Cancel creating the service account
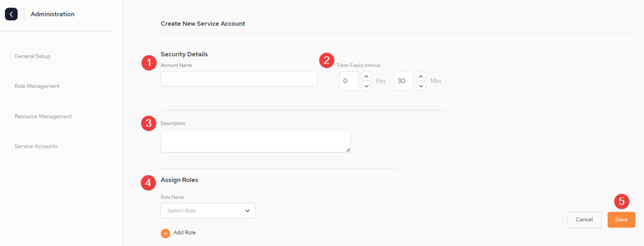This screenshot has height=246, width=644. click(x=584, y=220)
